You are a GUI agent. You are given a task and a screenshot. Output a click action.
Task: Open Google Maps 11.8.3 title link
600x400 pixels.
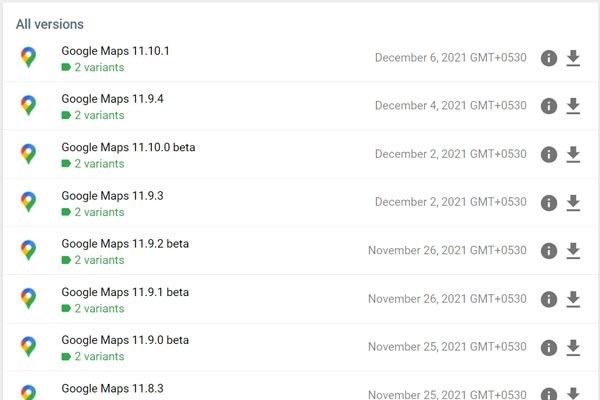(112, 389)
